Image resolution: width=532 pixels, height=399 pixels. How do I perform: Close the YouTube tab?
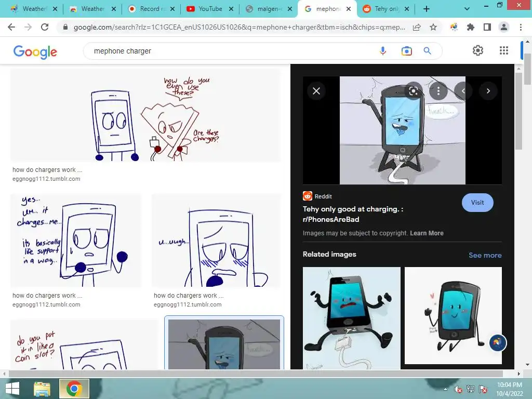tap(231, 9)
